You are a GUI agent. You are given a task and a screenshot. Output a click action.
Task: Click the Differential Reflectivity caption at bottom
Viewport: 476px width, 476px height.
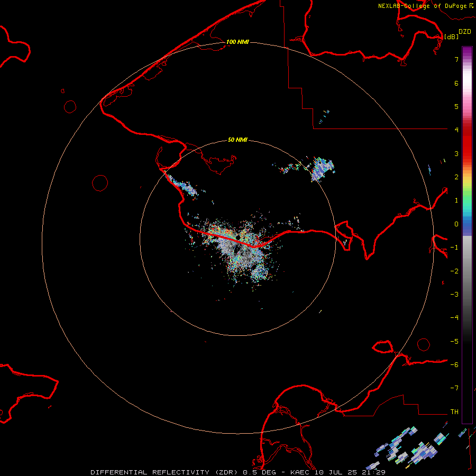coord(238,472)
